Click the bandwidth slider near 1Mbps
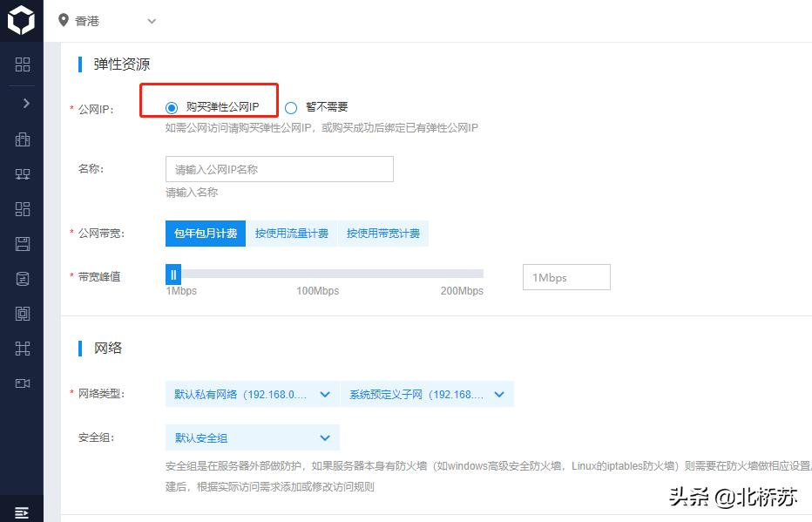The image size is (812, 522). point(173,275)
